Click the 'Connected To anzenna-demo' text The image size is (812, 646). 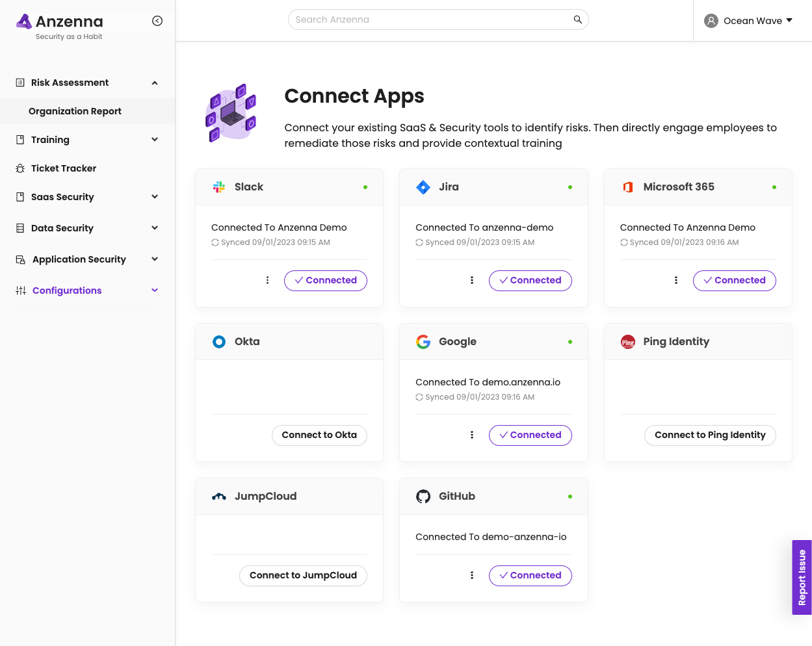point(484,227)
